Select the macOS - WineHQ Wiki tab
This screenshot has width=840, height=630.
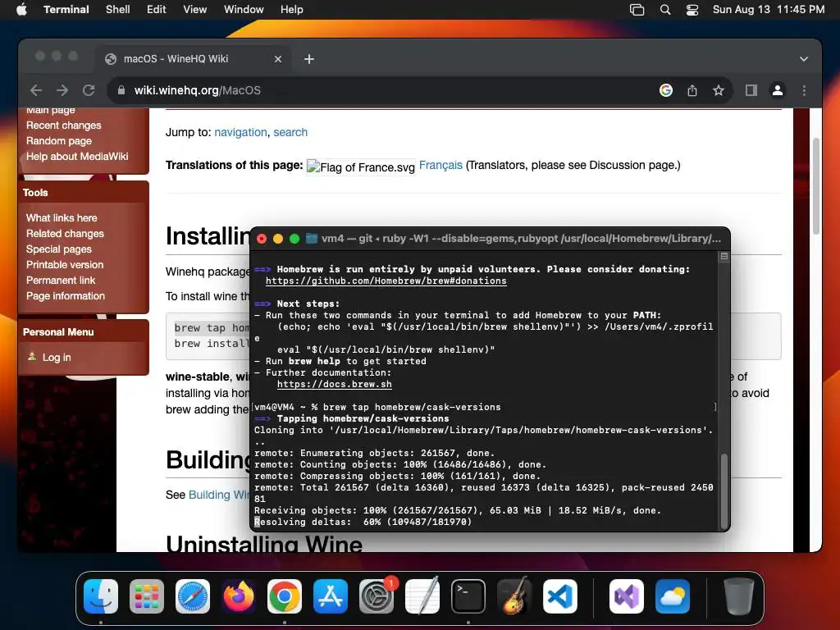(194, 59)
